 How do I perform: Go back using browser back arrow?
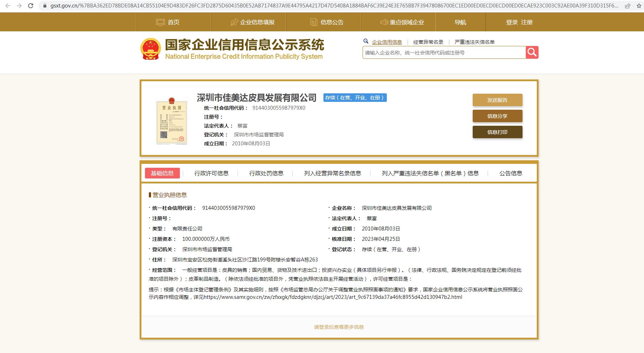[x=8, y=6]
